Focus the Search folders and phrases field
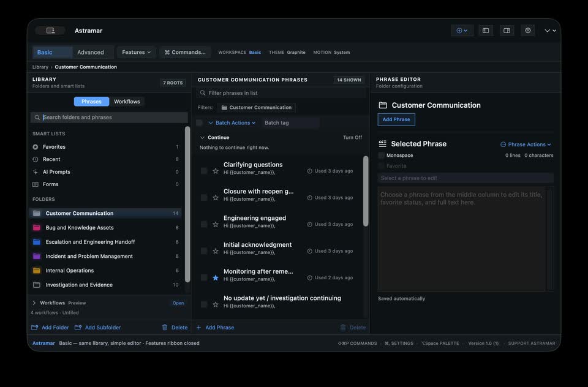The width and height of the screenshot is (588, 387). pyautogui.click(x=109, y=118)
